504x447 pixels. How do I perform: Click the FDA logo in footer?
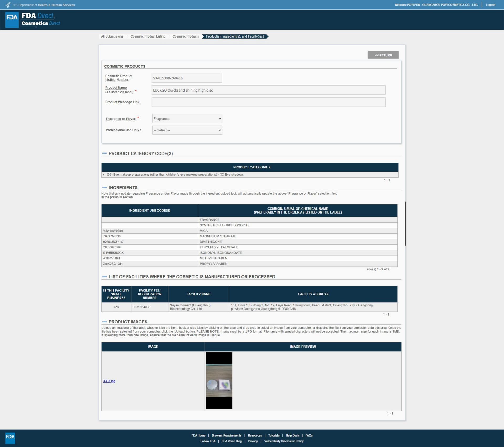(10, 438)
